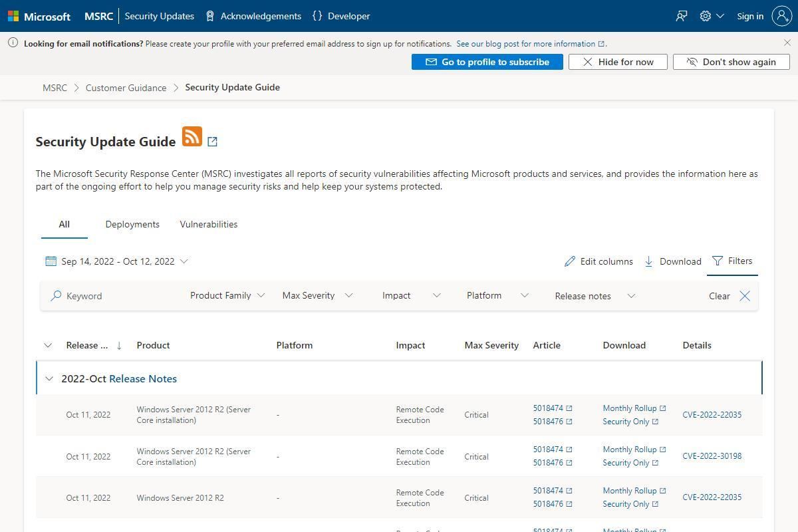The width and height of the screenshot is (798, 532).
Task: Open the 2022-Oct Release Notes link
Action: [x=143, y=378]
